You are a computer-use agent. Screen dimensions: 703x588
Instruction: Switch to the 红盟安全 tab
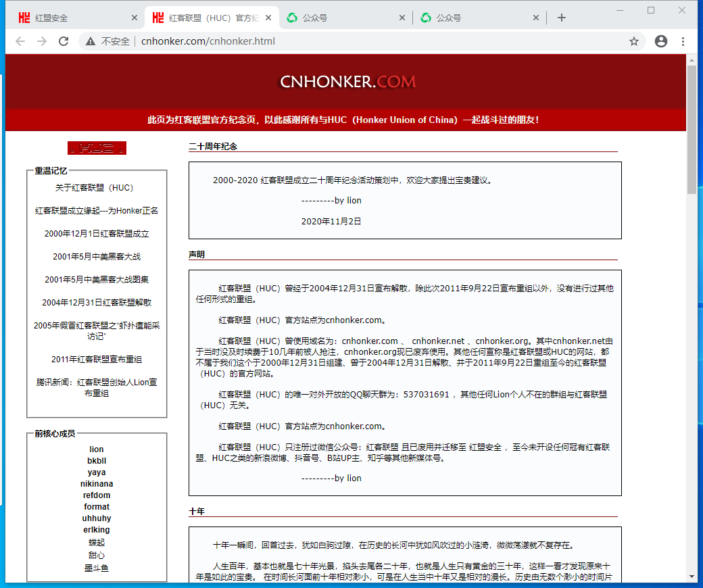tap(68, 18)
